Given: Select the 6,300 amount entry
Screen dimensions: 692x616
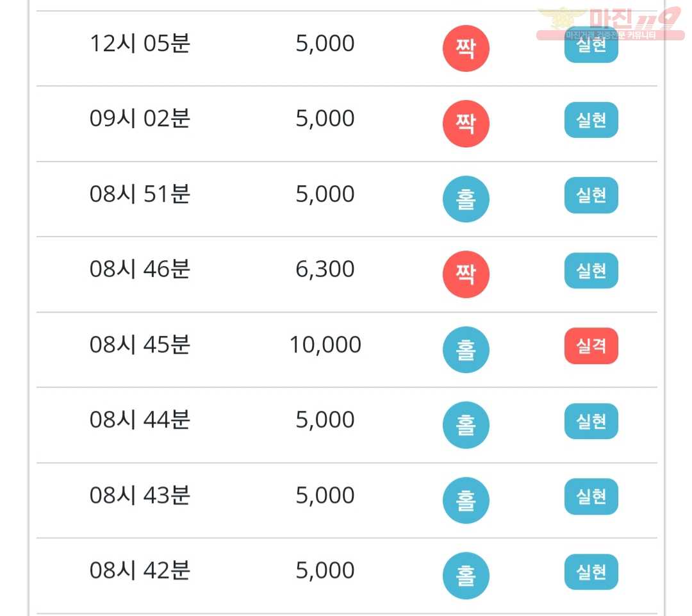Looking at the screenshot, I should (325, 269).
